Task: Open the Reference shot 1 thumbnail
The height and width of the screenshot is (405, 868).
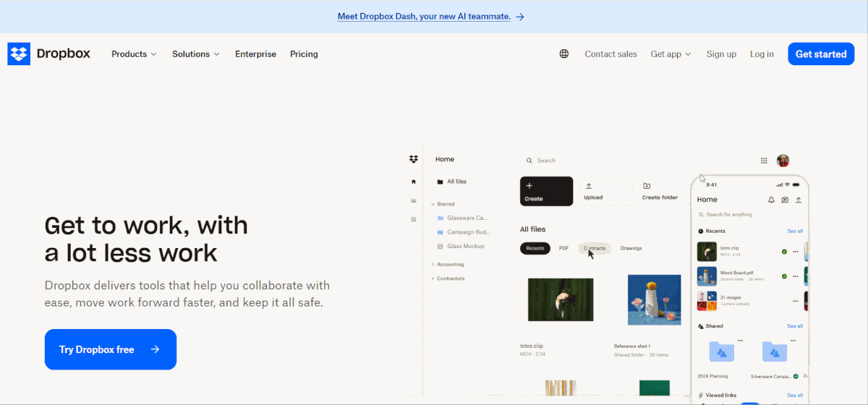Action: [x=654, y=300]
